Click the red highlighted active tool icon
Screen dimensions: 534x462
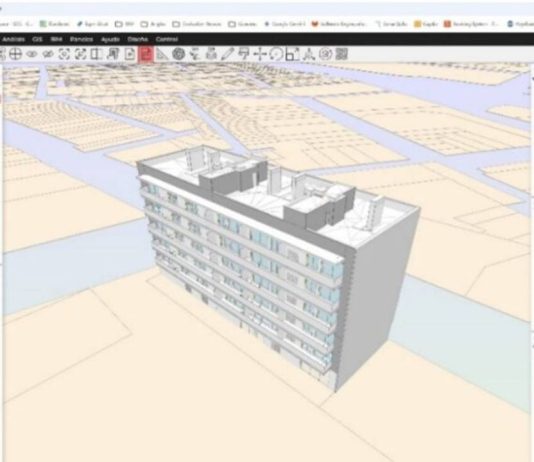click(146, 54)
